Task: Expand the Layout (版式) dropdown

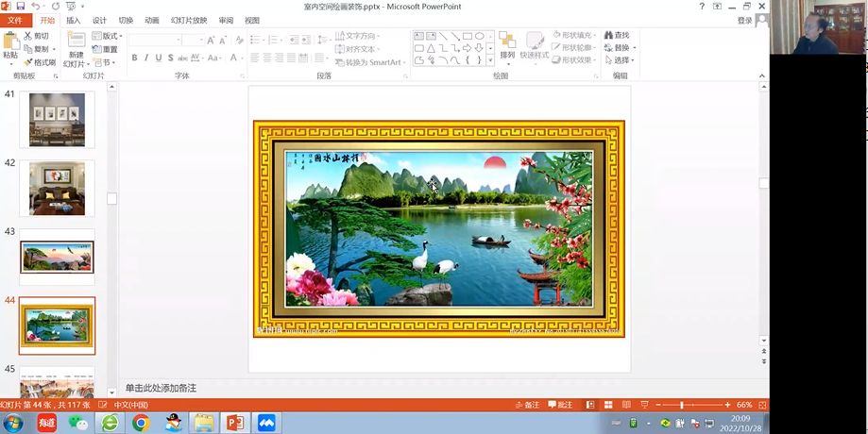Action: pos(109,36)
